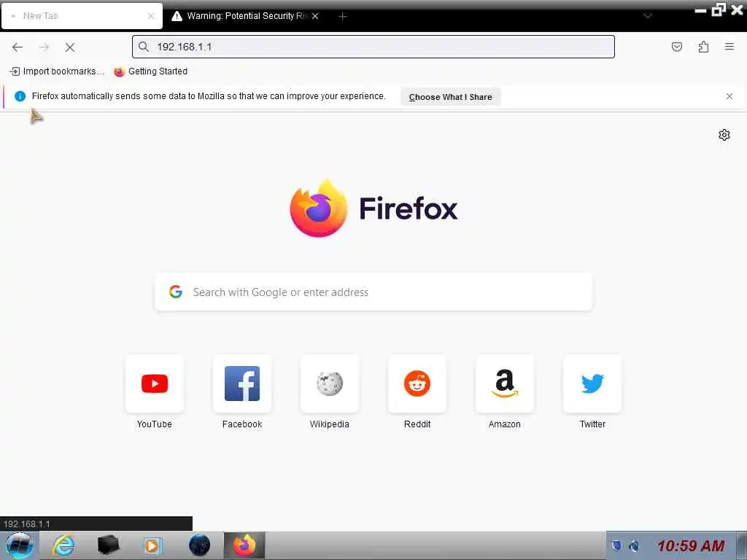The height and width of the screenshot is (560, 747).
Task: Close the Security Risk warning tab
Action: (x=315, y=16)
